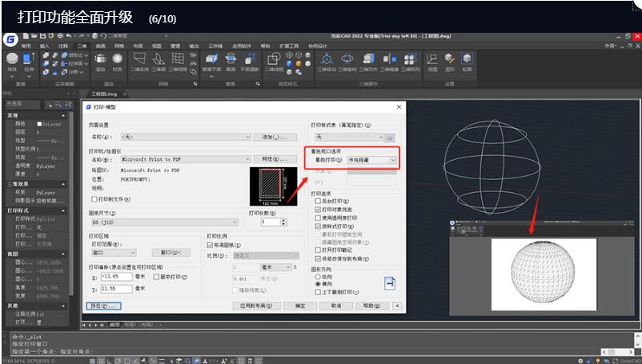Click the Preview (预览) button
The height and width of the screenshot is (364, 642).
[103, 306]
